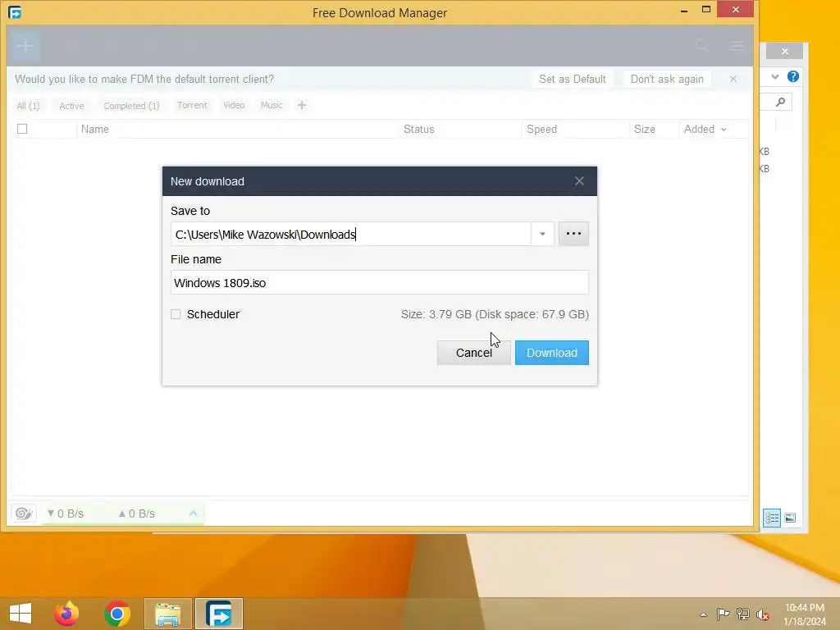This screenshot has height=630, width=840.
Task: Click the upload speed 0 B/s indicator
Action: pos(136,514)
